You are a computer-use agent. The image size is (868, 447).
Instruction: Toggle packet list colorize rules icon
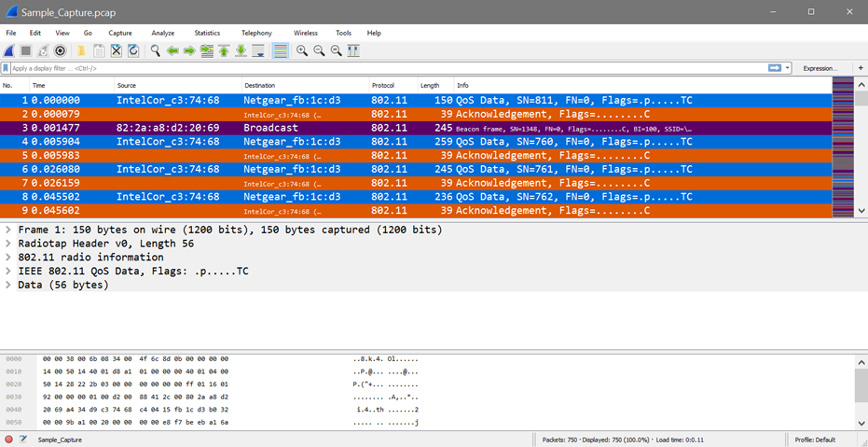coord(281,51)
